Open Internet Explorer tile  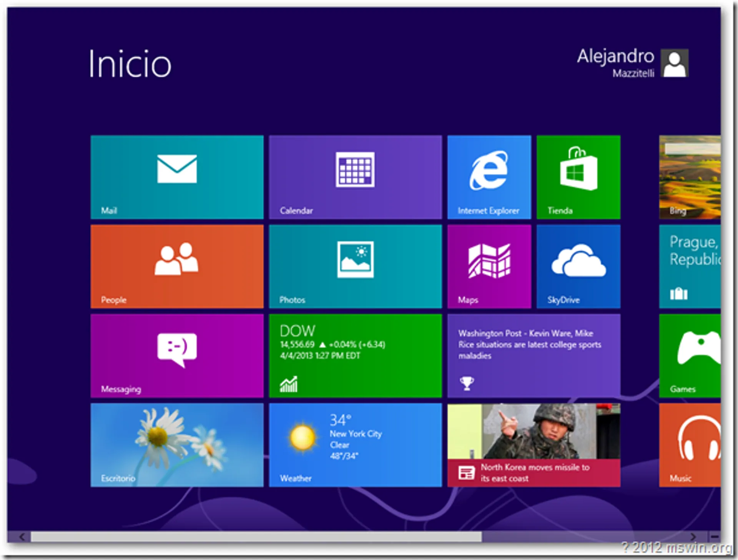[489, 177]
